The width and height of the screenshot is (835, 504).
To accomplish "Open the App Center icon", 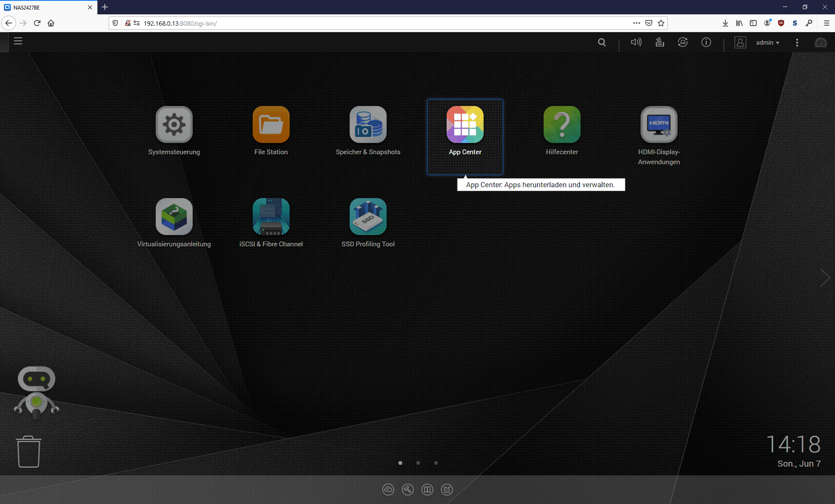I will tap(465, 125).
